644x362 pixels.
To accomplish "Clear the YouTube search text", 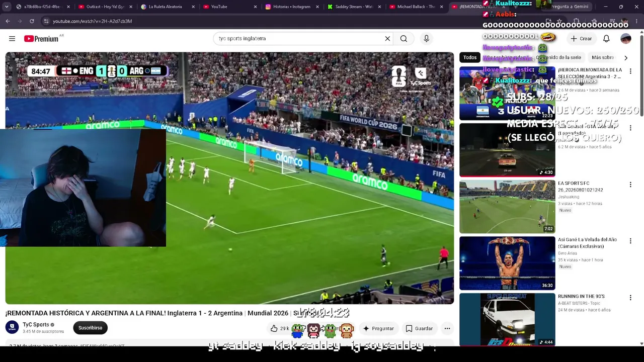I will point(387,39).
